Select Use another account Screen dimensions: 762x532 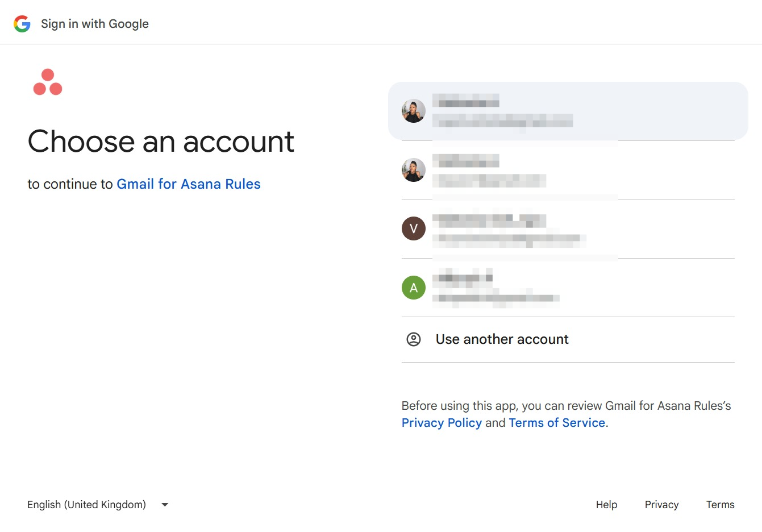(x=568, y=339)
